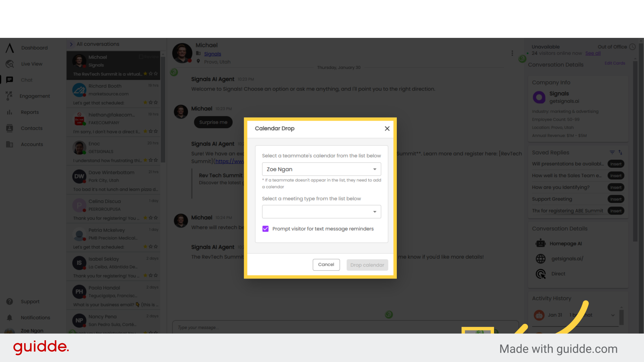This screenshot has width=644, height=362.
Task: Click the Homepage AI bot icon
Action: [540, 244]
